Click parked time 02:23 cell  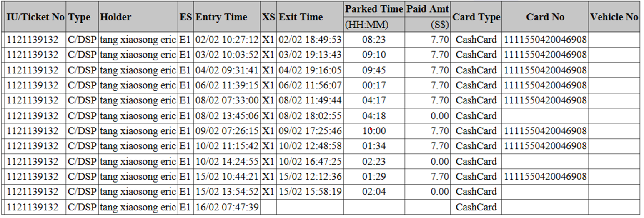pos(374,161)
